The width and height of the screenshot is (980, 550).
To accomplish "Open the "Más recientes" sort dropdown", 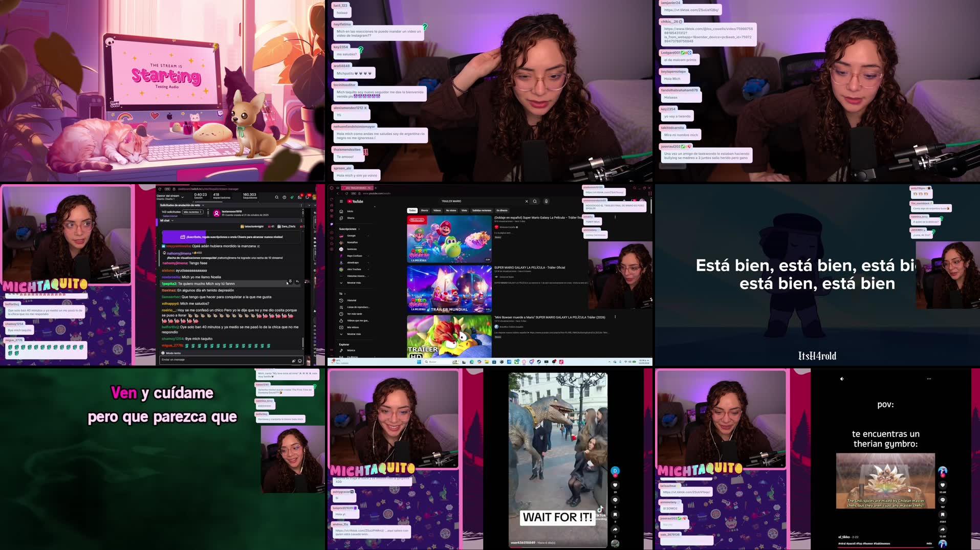I will click(193, 212).
